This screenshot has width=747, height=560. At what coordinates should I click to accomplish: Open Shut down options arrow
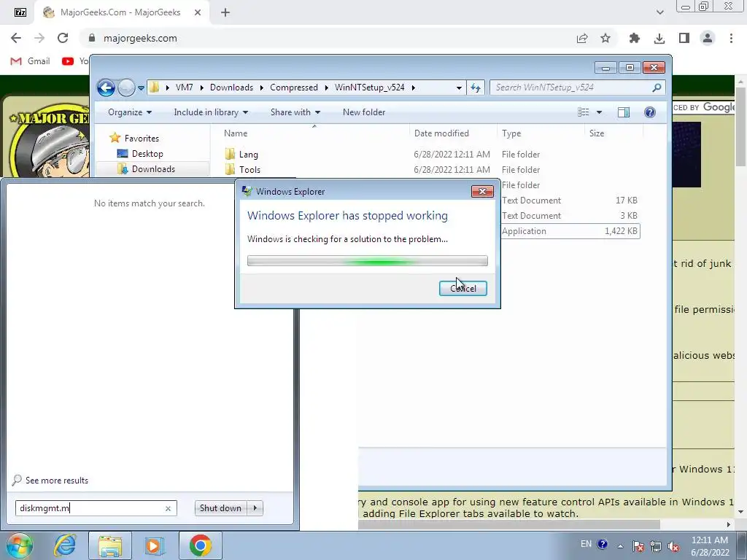pyautogui.click(x=255, y=508)
